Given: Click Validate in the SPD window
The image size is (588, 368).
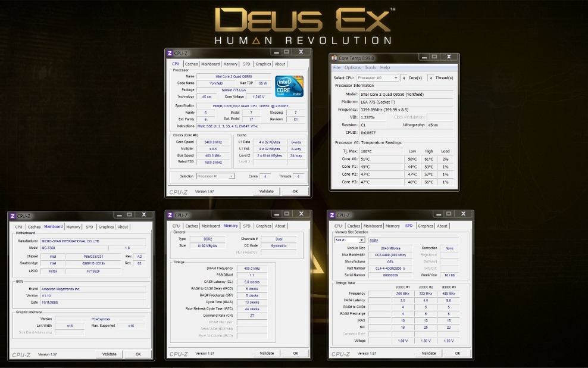Looking at the screenshot, I should pyautogui.click(x=429, y=353).
